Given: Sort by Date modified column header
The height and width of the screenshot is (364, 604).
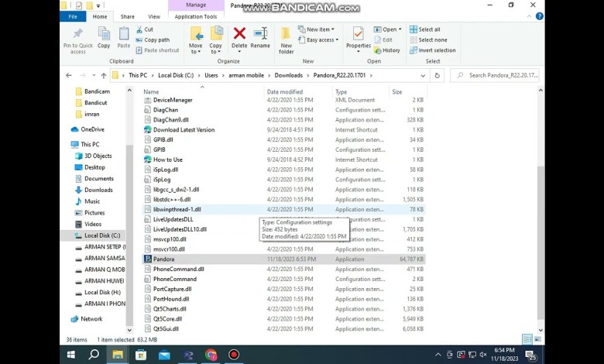Looking at the screenshot, I should coord(285,91).
